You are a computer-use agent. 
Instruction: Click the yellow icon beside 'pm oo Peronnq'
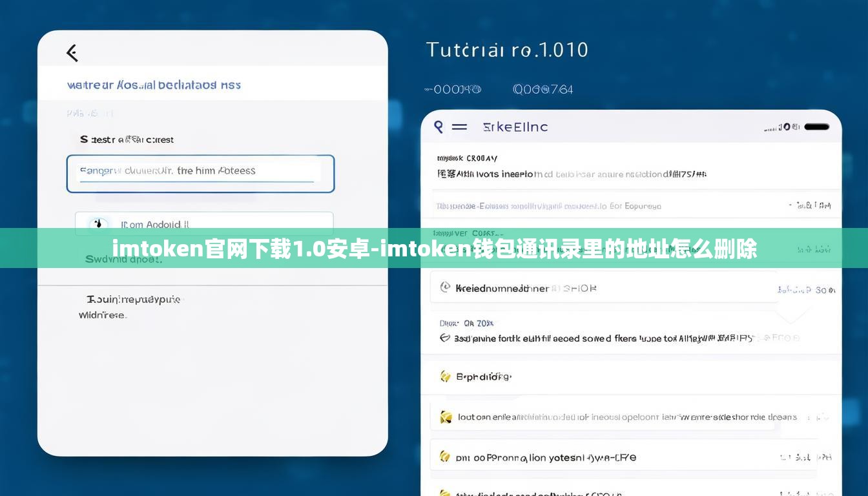point(445,457)
